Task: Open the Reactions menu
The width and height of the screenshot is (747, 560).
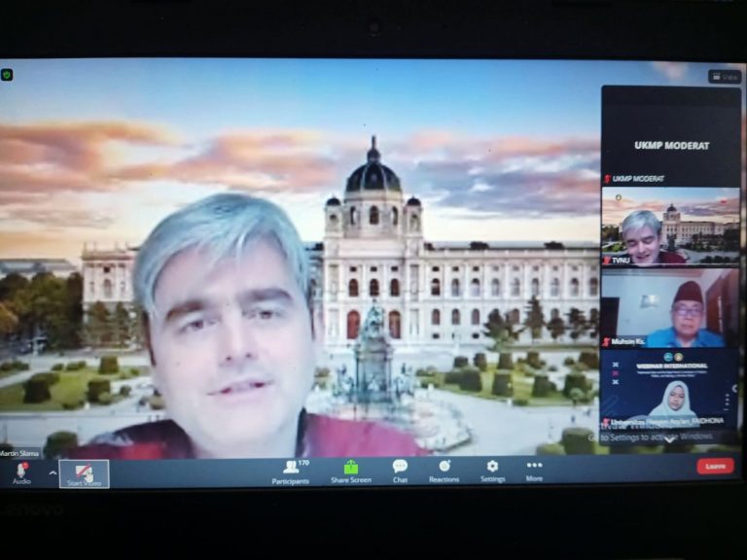Action: click(x=444, y=472)
